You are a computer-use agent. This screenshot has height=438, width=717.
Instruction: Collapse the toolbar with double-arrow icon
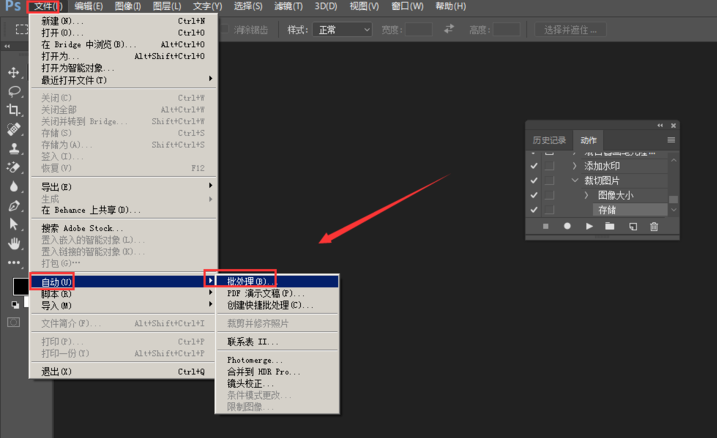[x=7, y=46]
